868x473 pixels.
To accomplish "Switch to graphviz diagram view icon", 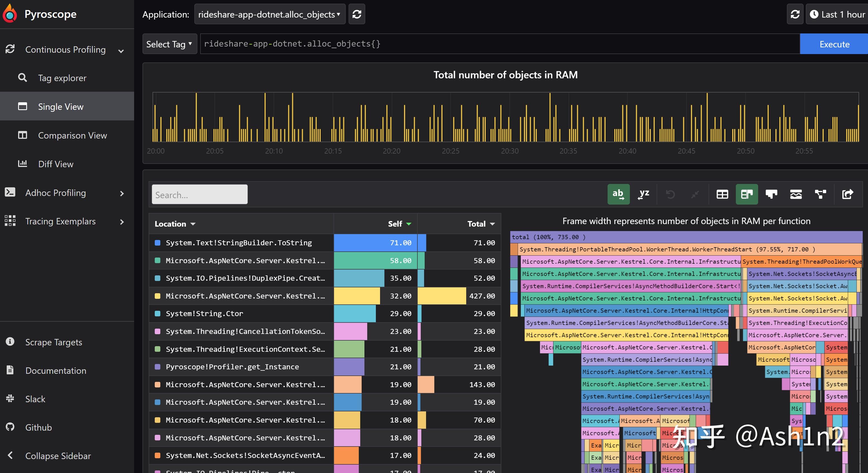I will (821, 194).
